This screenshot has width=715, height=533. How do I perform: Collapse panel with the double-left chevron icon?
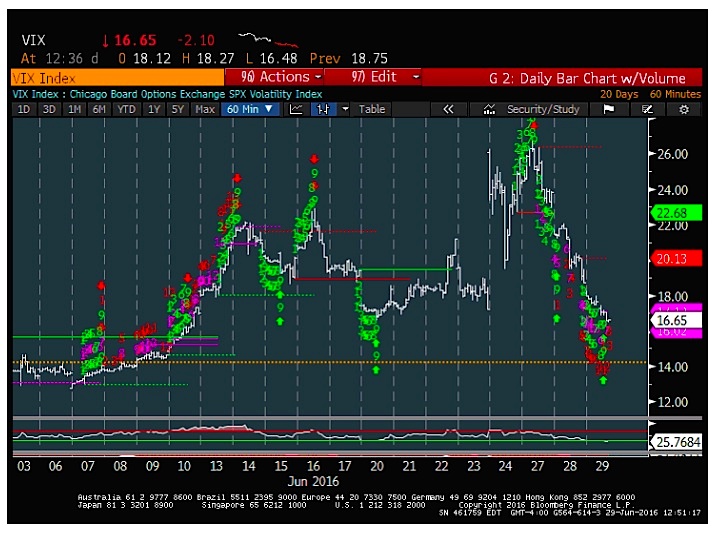tap(448, 109)
